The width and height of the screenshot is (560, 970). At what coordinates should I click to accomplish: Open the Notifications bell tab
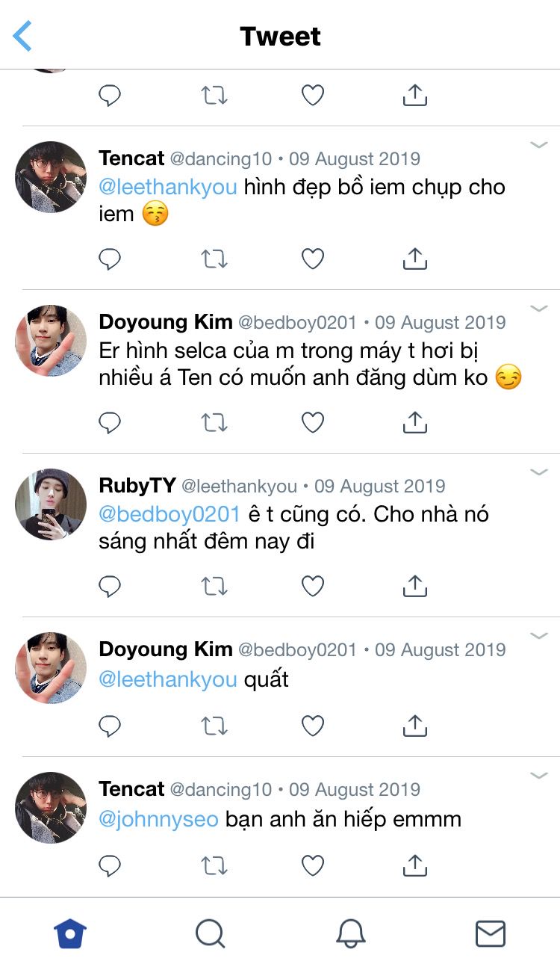(x=350, y=933)
